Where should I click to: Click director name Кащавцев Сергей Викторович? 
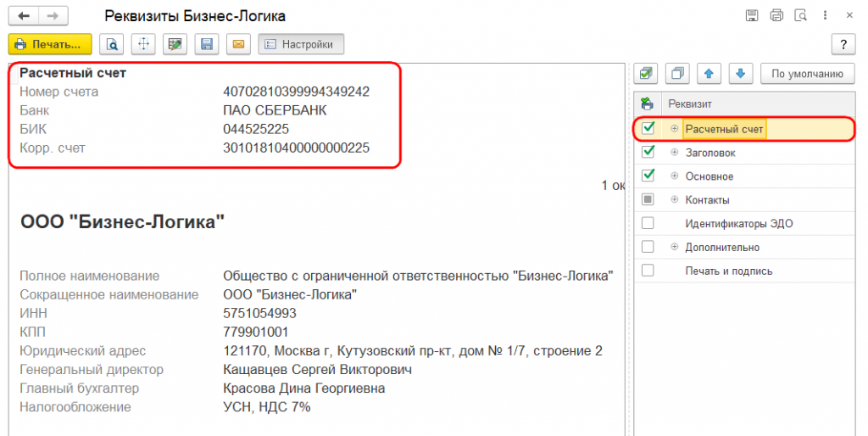317,370
